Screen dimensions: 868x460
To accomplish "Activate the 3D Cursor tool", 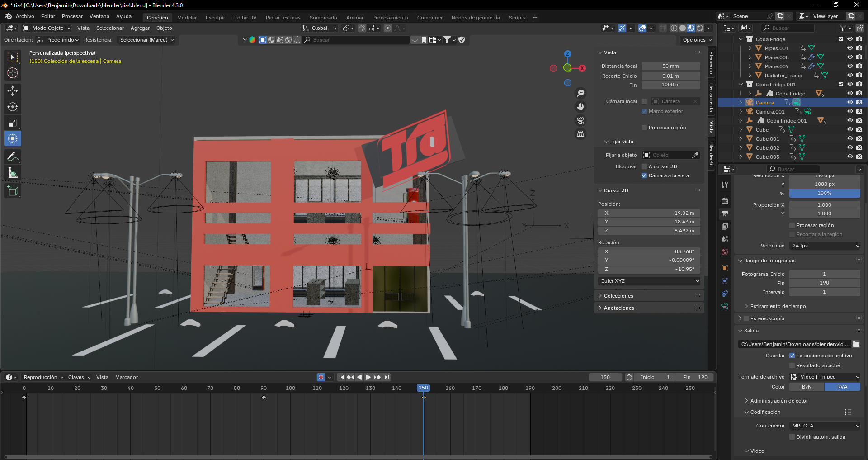I will pos(13,73).
